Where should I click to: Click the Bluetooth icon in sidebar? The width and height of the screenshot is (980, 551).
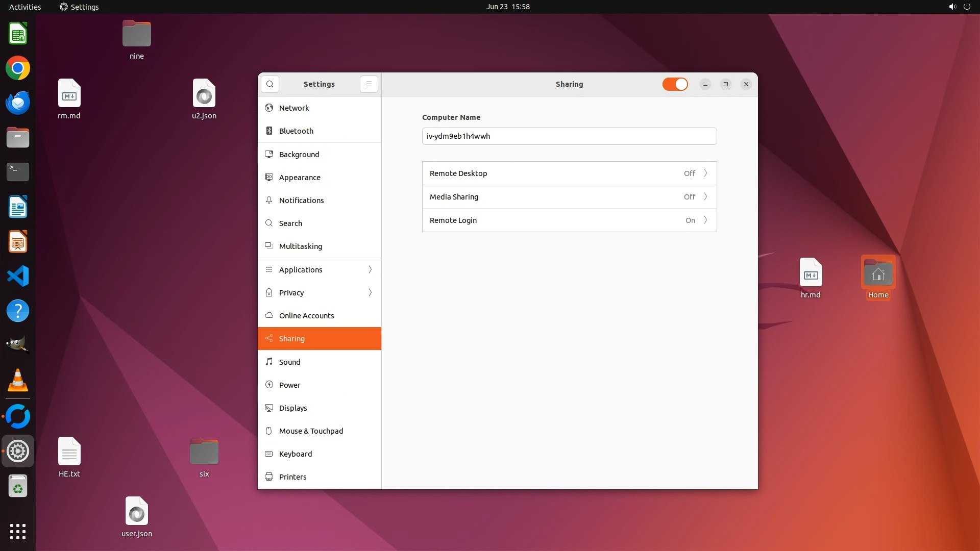point(269,131)
